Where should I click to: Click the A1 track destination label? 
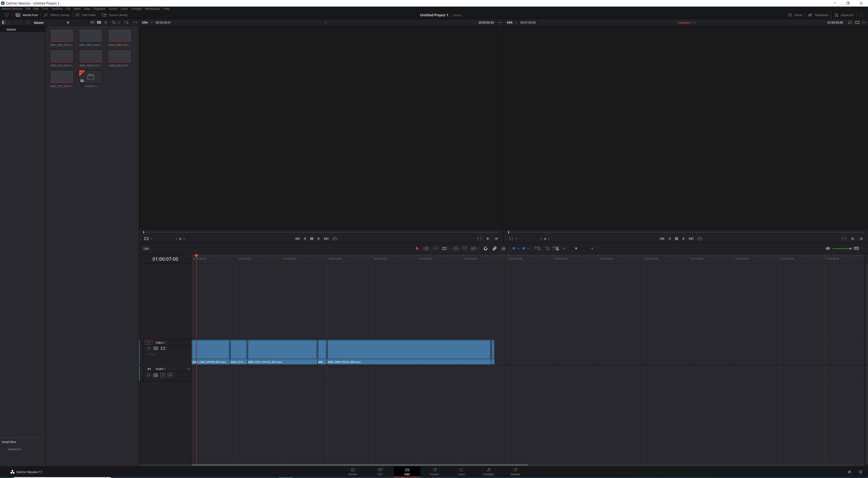149,369
